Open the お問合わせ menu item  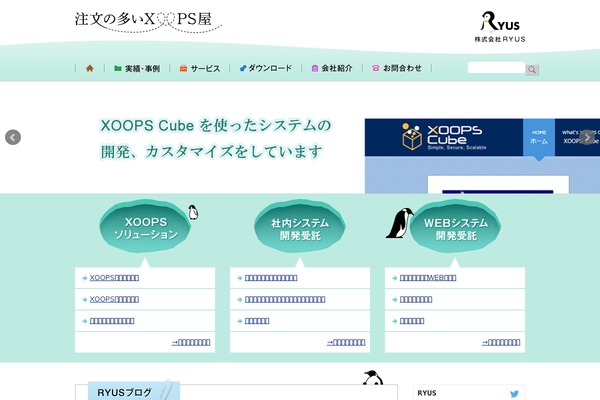tap(397, 68)
